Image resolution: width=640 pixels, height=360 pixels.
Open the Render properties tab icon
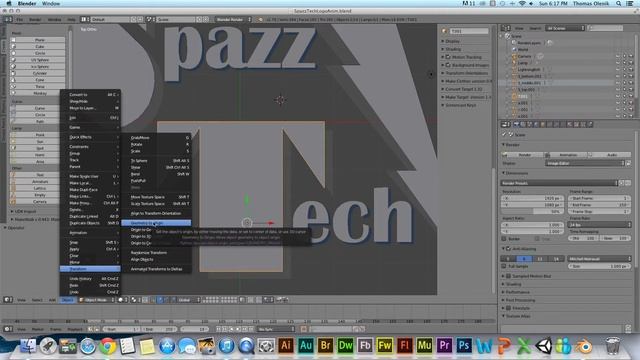(516, 124)
